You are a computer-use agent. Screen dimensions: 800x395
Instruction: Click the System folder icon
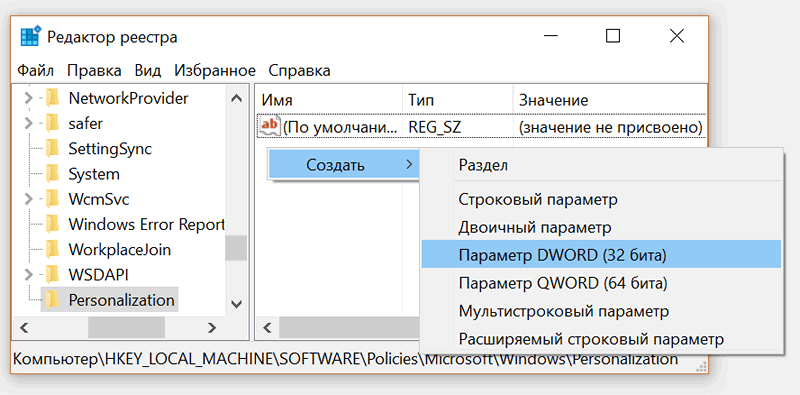(52, 174)
